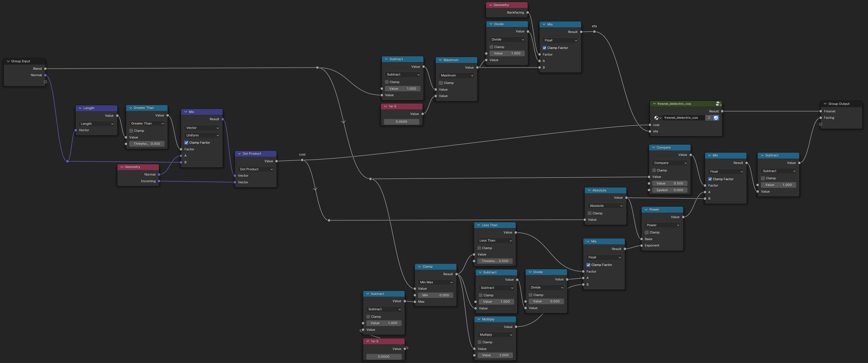Select the eta reroute point
Image resolution: width=868 pixels, height=363 pixels.
point(594,32)
